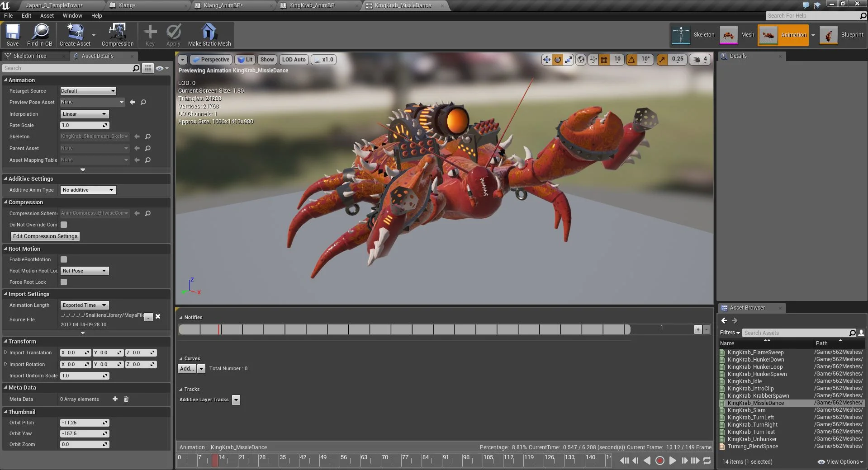
Task: Select the scale gizmo mode in viewport
Action: (569, 60)
